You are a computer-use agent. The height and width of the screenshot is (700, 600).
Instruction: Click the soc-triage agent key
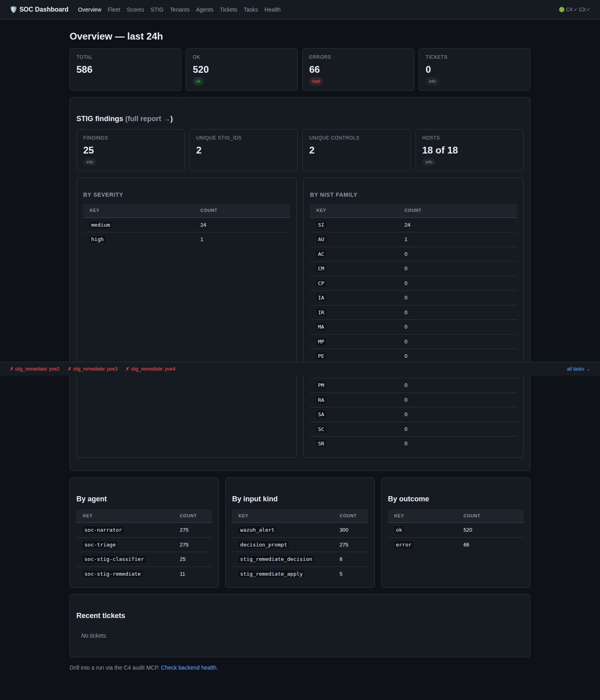point(100,545)
